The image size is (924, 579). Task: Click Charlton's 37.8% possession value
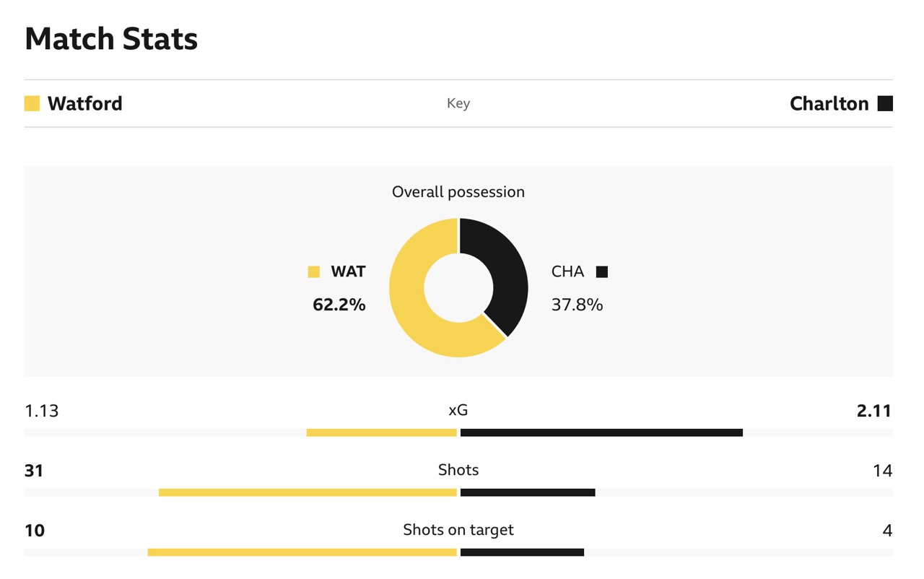click(x=577, y=305)
